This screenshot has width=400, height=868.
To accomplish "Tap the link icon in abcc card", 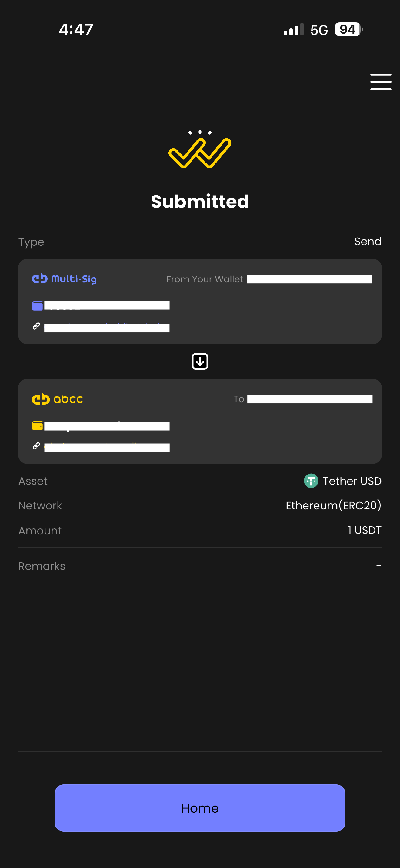I will coord(36,446).
